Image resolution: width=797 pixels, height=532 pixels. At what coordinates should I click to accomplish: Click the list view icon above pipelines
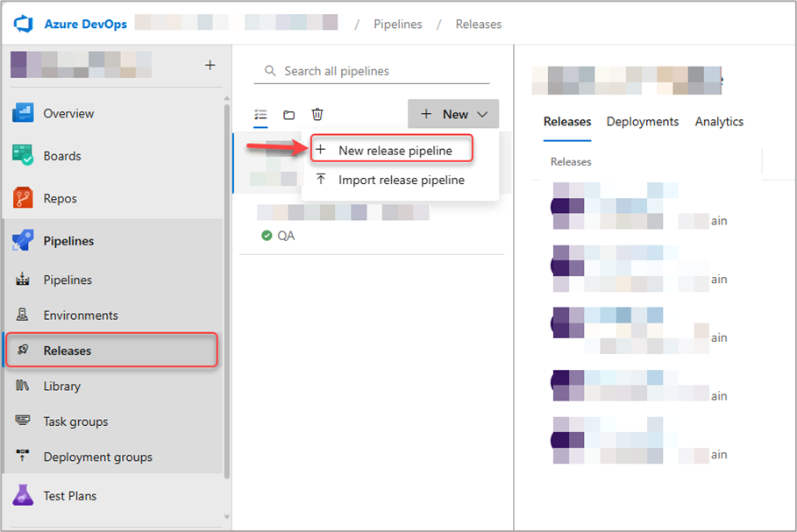(x=260, y=115)
